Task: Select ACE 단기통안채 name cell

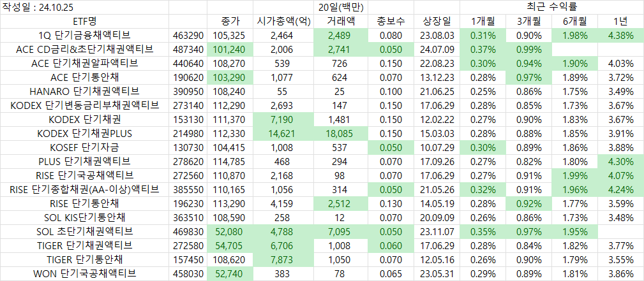Action: (x=84, y=78)
